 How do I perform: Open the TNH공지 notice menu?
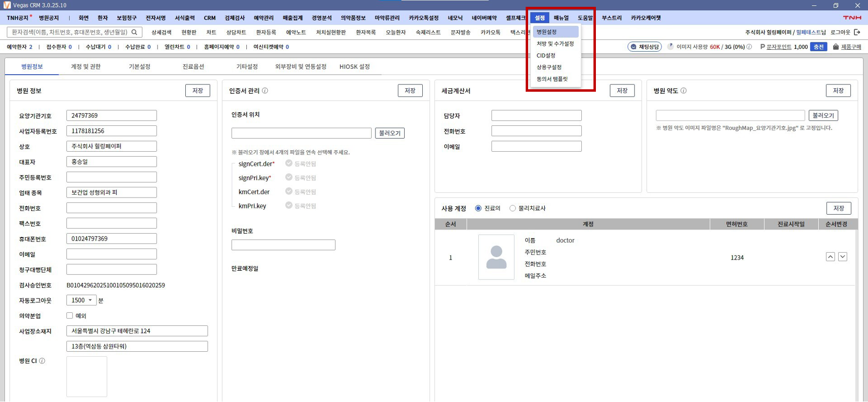coord(18,18)
